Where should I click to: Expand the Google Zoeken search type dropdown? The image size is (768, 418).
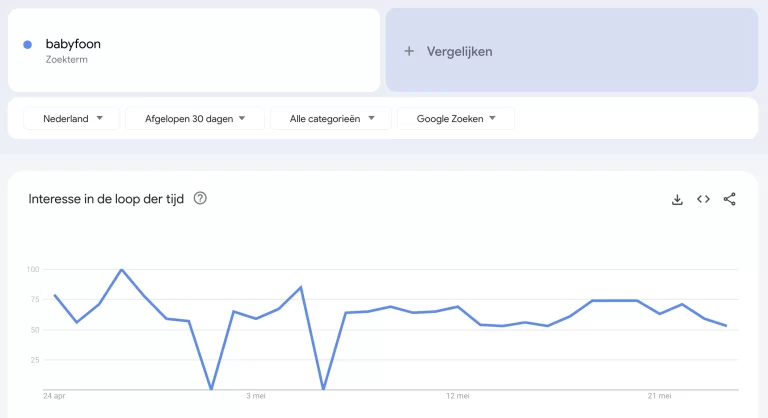(456, 119)
